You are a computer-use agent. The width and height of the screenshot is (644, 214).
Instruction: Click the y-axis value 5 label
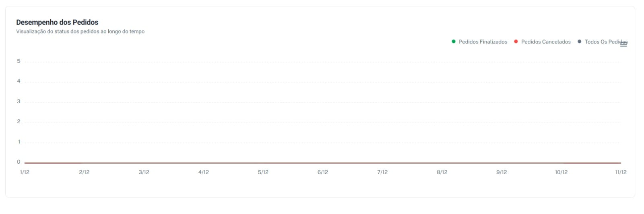pyautogui.click(x=19, y=61)
